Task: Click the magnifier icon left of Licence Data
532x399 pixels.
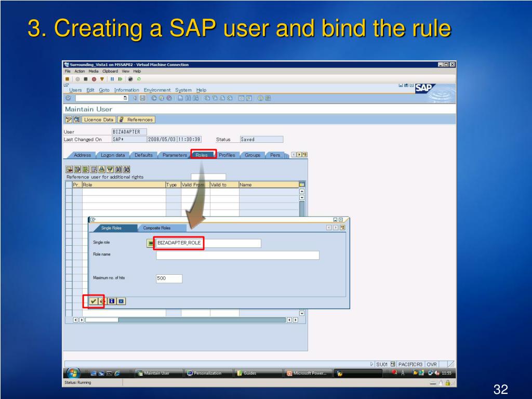Action: [x=77, y=119]
